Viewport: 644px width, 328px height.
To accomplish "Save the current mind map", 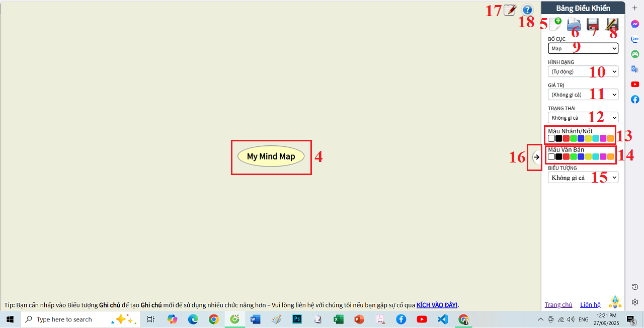I will 592,24.
